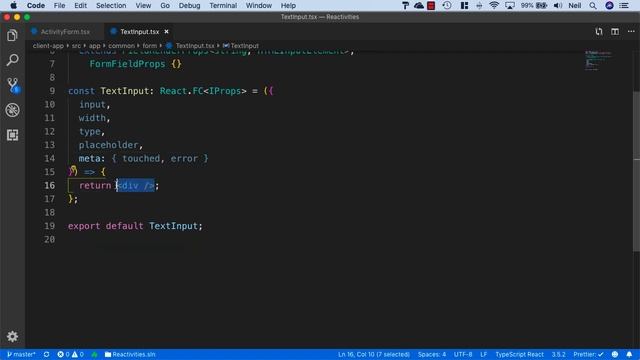Click the 'TextInput' name on line 19
Viewport: 640px width, 360px height.
(x=173, y=226)
